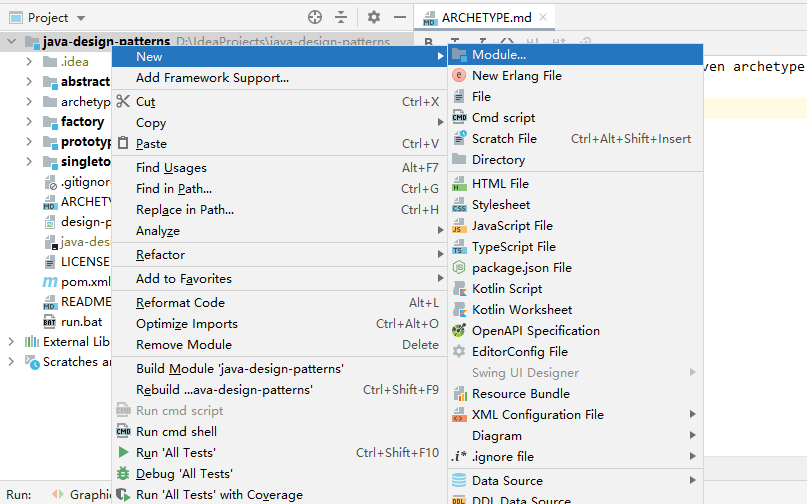Click the EditorConfig File gear icon
Image resolution: width=807 pixels, height=504 pixels.
click(x=459, y=352)
